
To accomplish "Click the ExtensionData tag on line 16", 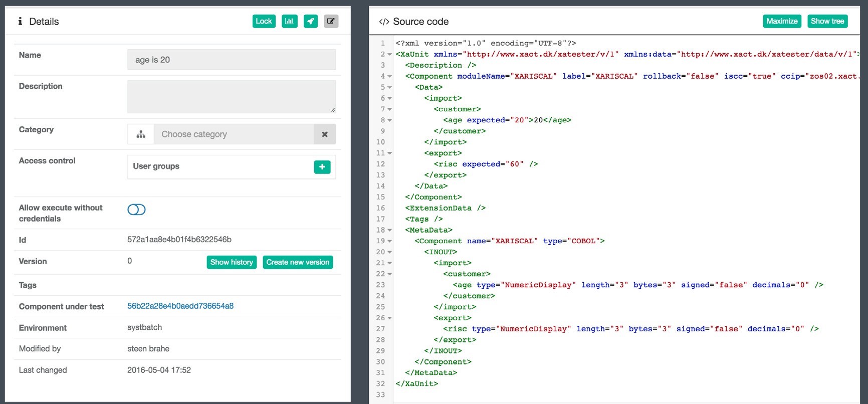I will [445, 208].
